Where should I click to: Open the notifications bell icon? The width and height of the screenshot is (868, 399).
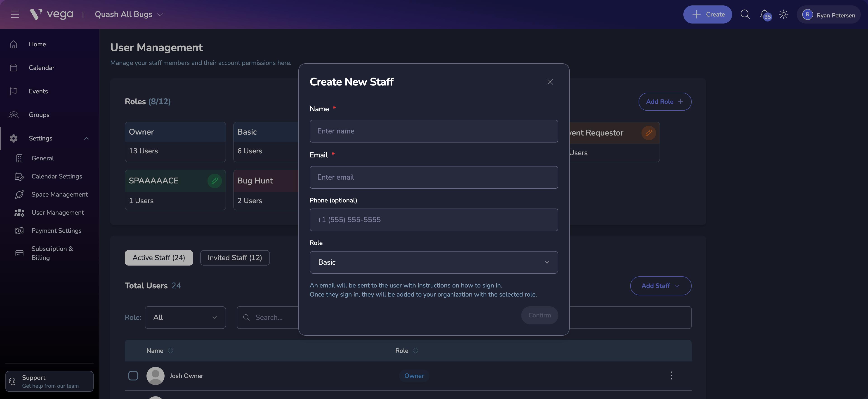point(764,14)
